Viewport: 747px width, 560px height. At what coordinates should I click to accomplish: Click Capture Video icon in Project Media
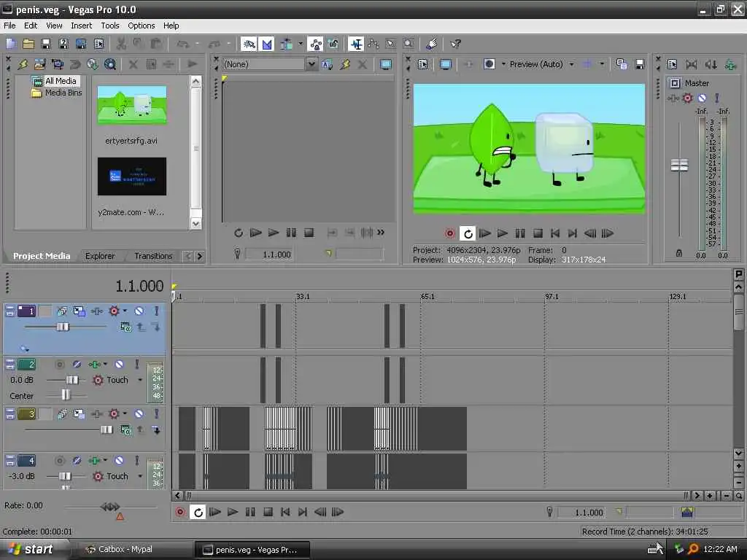[x=57, y=64]
